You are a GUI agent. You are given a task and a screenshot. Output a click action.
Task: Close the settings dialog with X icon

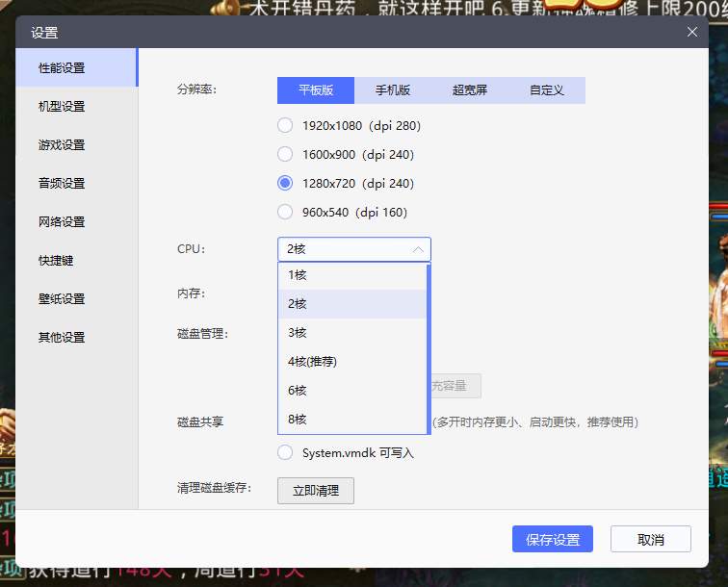click(x=691, y=32)
